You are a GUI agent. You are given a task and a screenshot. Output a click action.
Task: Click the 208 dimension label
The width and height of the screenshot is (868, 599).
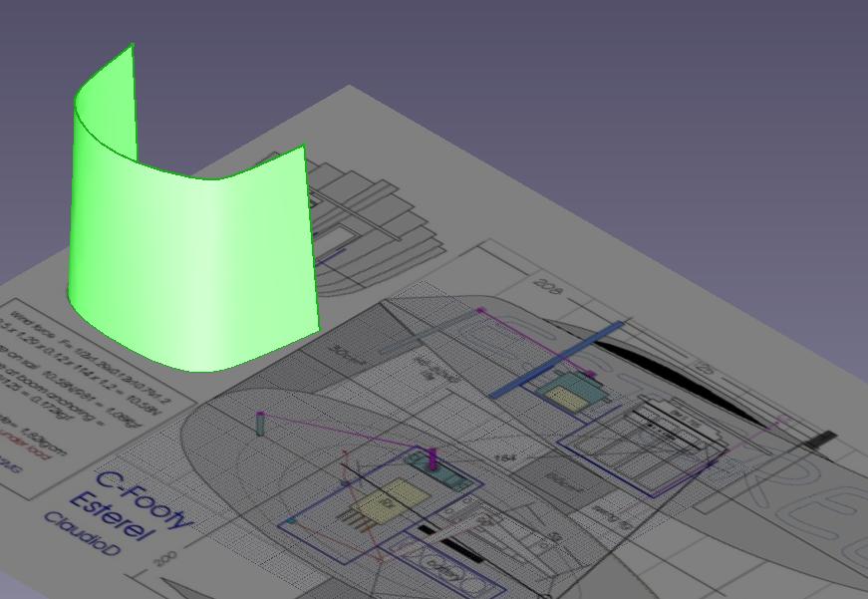pyautogui.click(x=547, y=284)
